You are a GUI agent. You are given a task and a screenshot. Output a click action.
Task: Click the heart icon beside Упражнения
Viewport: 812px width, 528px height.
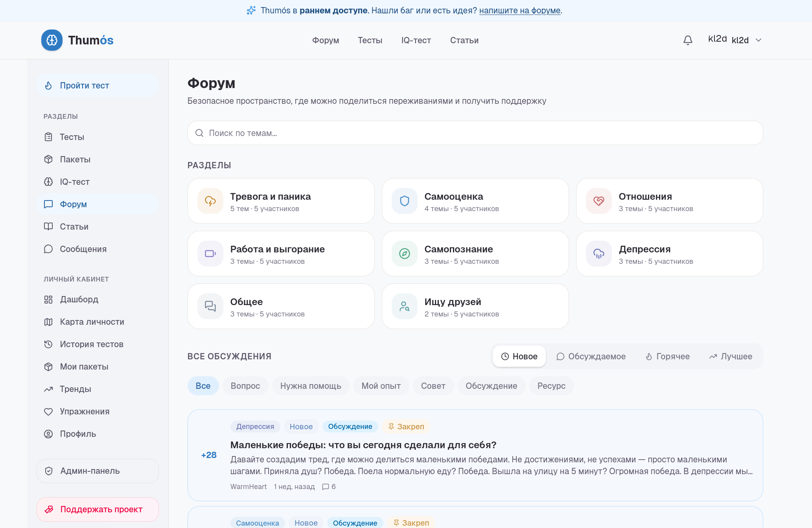click(48, 412)
